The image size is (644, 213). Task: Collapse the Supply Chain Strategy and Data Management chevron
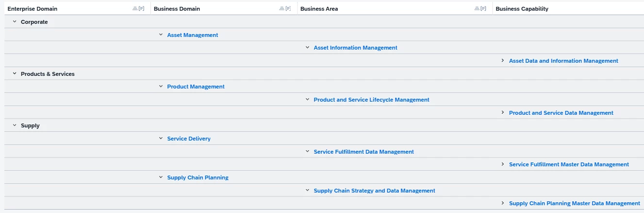click(x=308, y=191)
